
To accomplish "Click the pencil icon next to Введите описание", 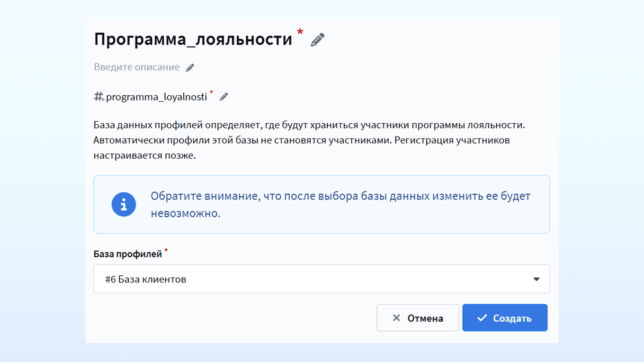I will click(x=190, y=68).
